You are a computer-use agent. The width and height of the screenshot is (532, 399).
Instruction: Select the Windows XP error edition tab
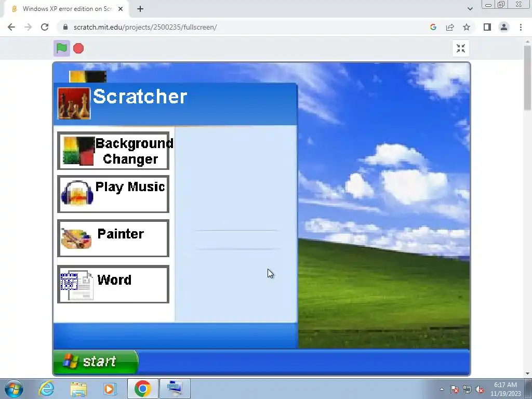pyautogui.click(x=66, y=9)
